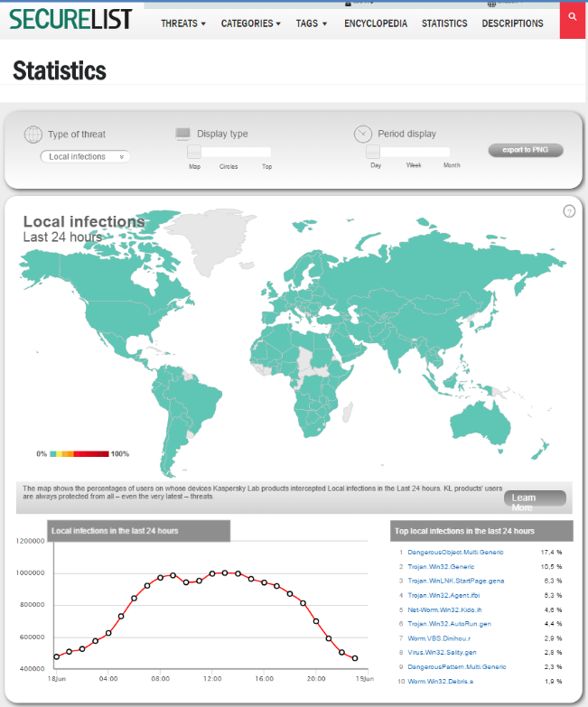This screenshot has width=588, height=707.
Task: Click the Local infections in the last 24 hours header
Action: (x=139, y=531)
